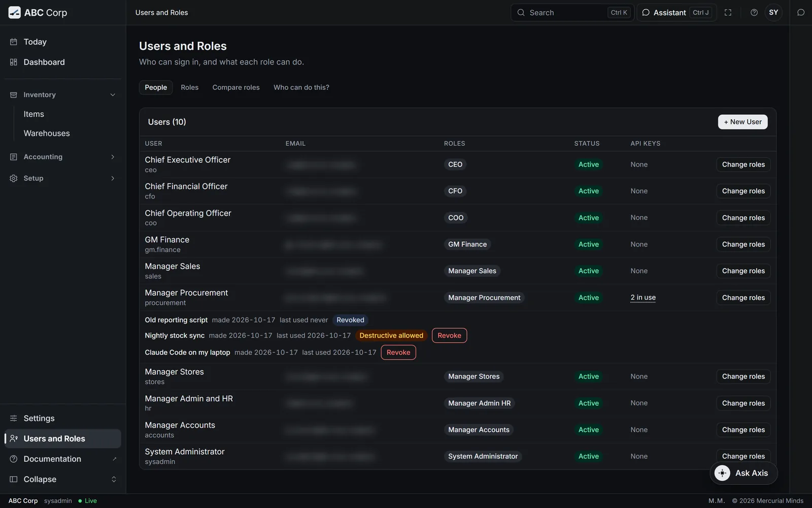Switch to the People tab
Viewport: 812px width, 508px height.
(x=156, y=87)
